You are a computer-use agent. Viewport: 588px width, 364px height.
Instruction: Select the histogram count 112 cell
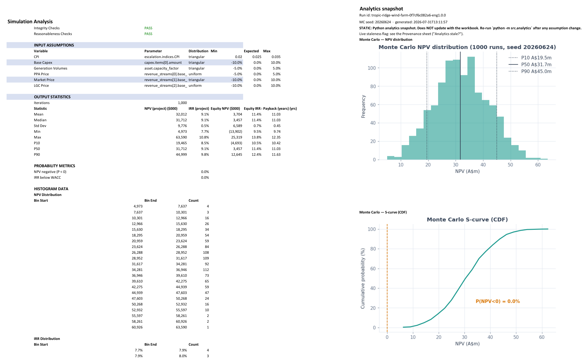pos(206,270)
